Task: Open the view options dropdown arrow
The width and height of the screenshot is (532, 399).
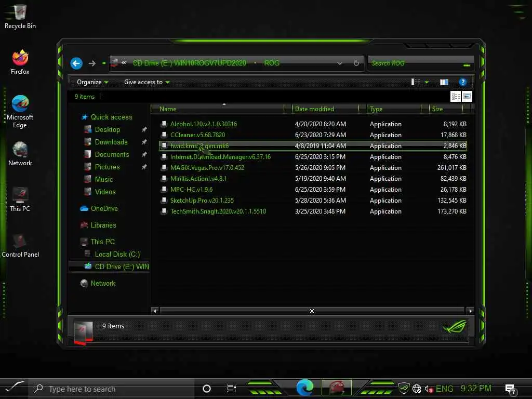Action: (427, 82)
